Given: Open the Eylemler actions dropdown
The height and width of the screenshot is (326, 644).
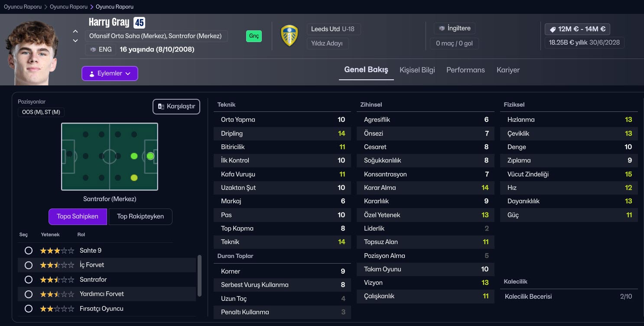Looking at the screenshot, I should [x=110, y=74].
